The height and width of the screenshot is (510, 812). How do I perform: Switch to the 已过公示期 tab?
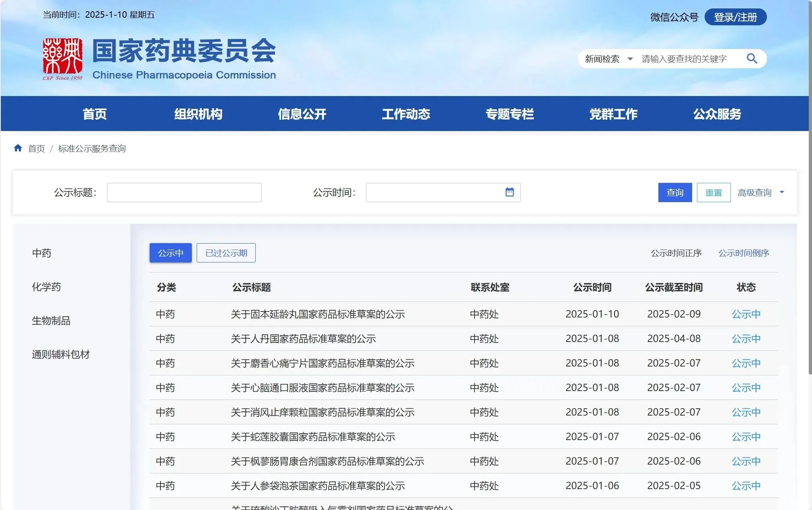[x=226, y=253]
